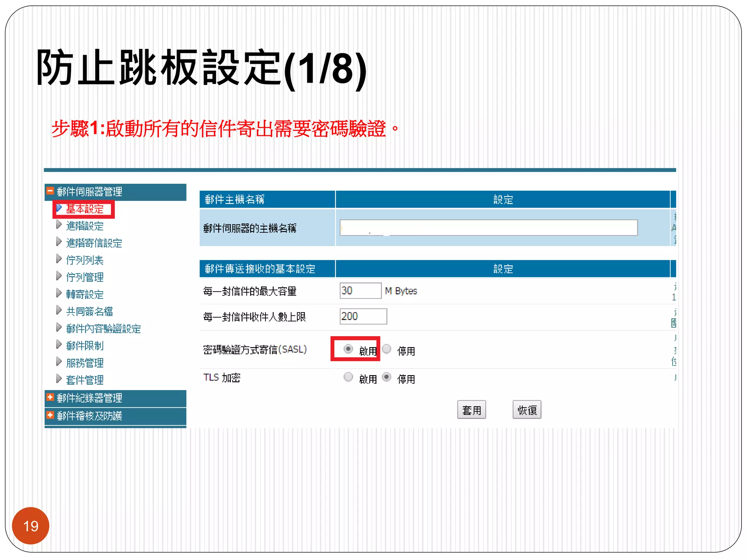
Task: Expand the 郵件紀錄器管理 section
Action: point(50,397)
